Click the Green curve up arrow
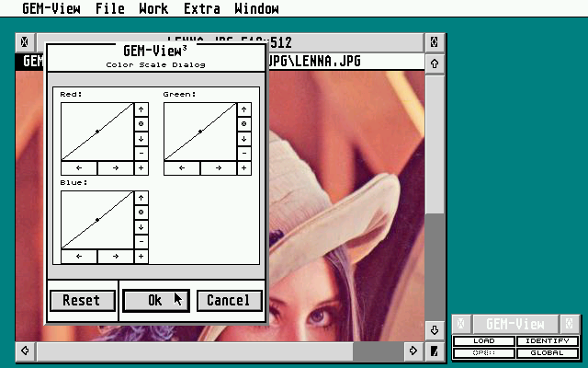 [244, 109]
